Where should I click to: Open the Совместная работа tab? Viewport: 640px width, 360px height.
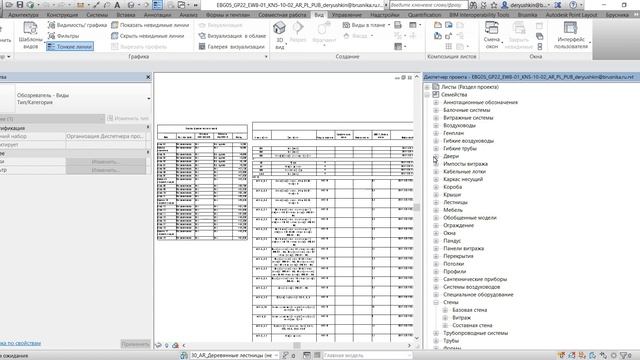[282, 15]
